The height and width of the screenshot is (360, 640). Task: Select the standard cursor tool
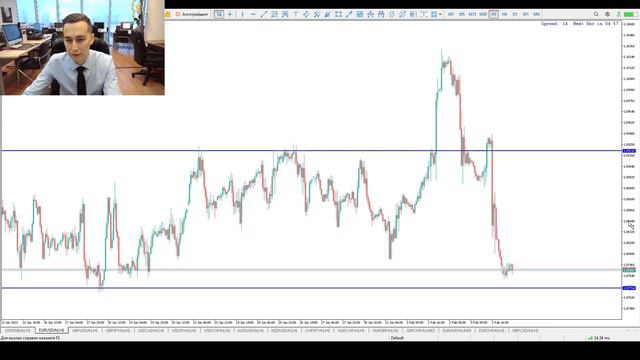pyautogui.click(x=219, y=14)
